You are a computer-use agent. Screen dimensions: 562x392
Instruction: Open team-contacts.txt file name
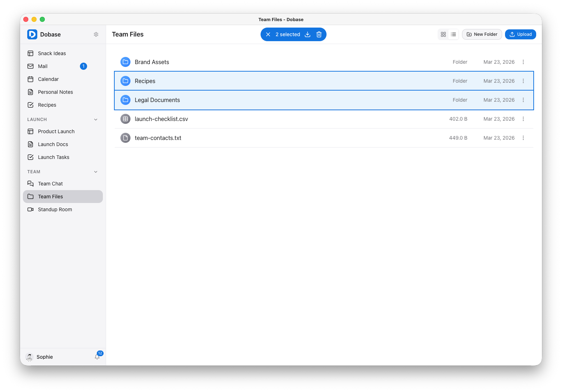click(x=158, y=138)
